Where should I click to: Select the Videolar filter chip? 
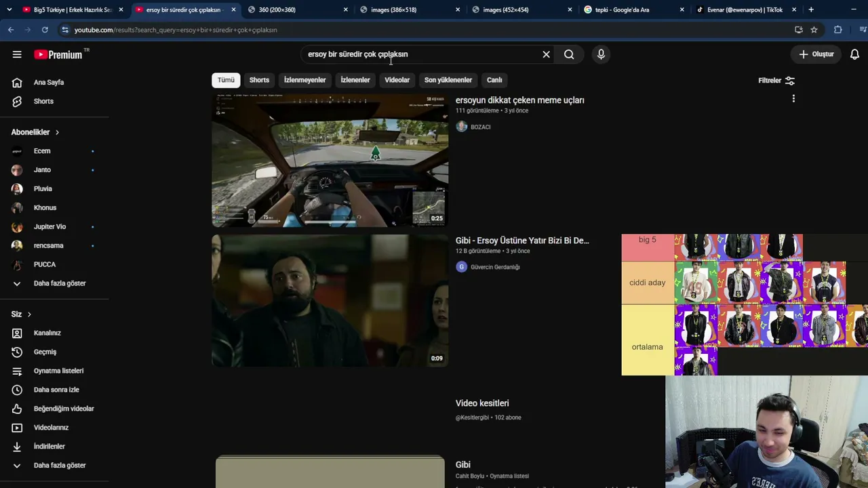(397, 80)
